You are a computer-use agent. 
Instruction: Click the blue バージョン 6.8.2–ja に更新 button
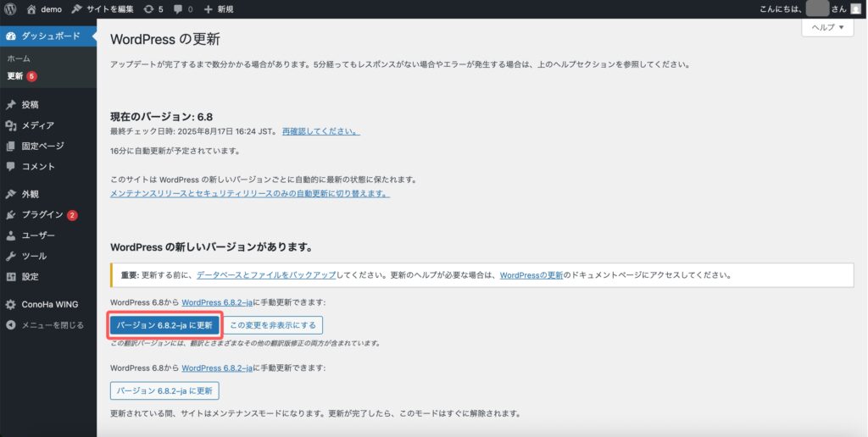(x=164, y=325)
